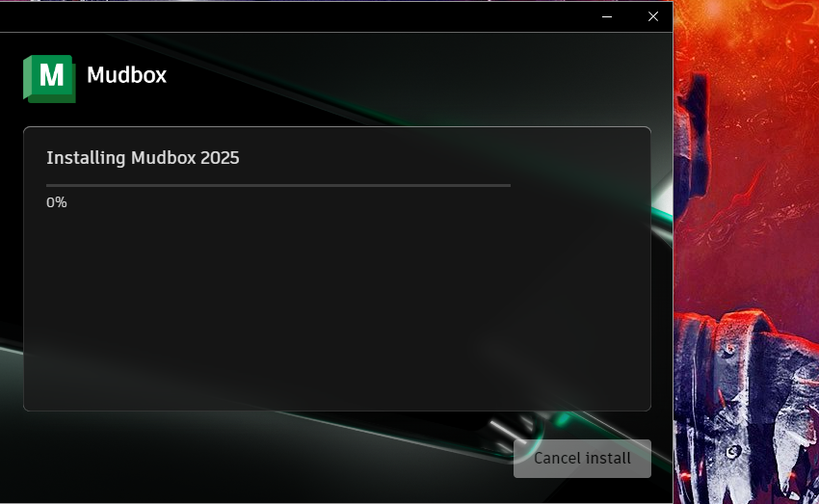Click the Installing Mudbox 2025 heading

pyautogui.click(x=143, y=158)
